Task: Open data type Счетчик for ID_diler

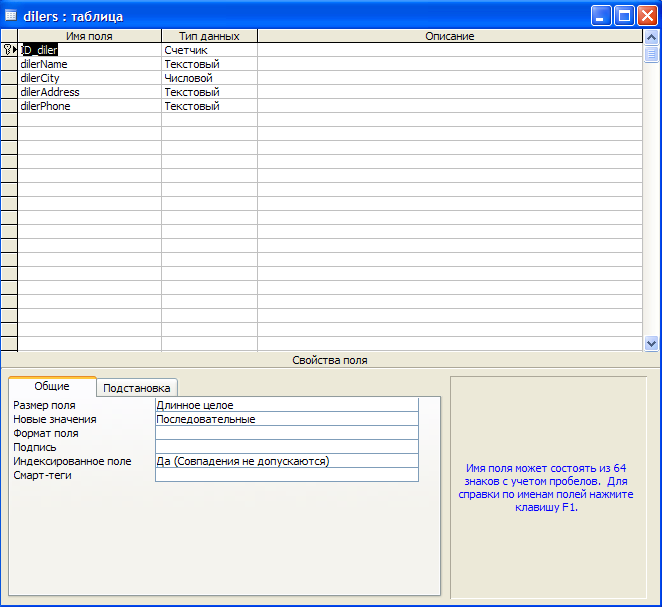Action: click(x=209, y=50)
